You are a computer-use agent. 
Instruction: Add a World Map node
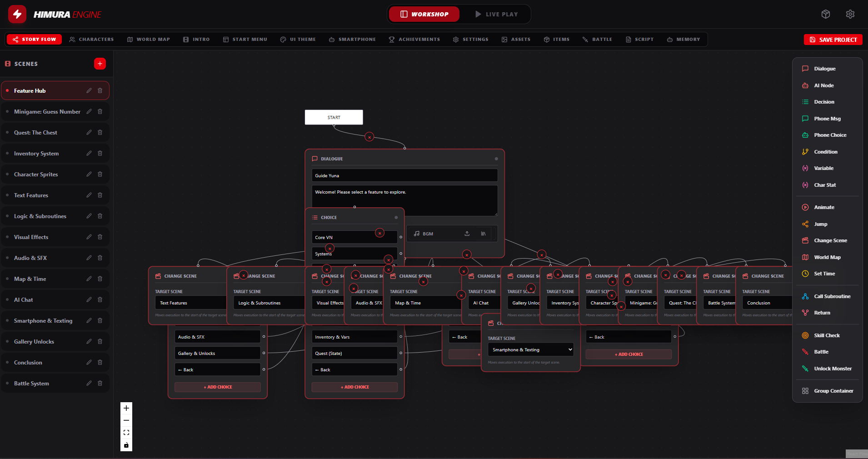tap(827, 257)
